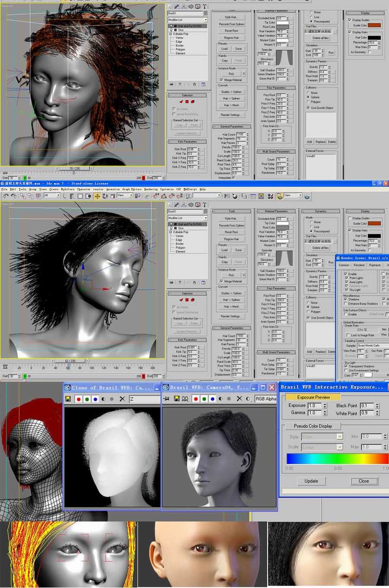
Task: Toggle Point Lights checkbox in Render Scene
Action: point(347,278)
